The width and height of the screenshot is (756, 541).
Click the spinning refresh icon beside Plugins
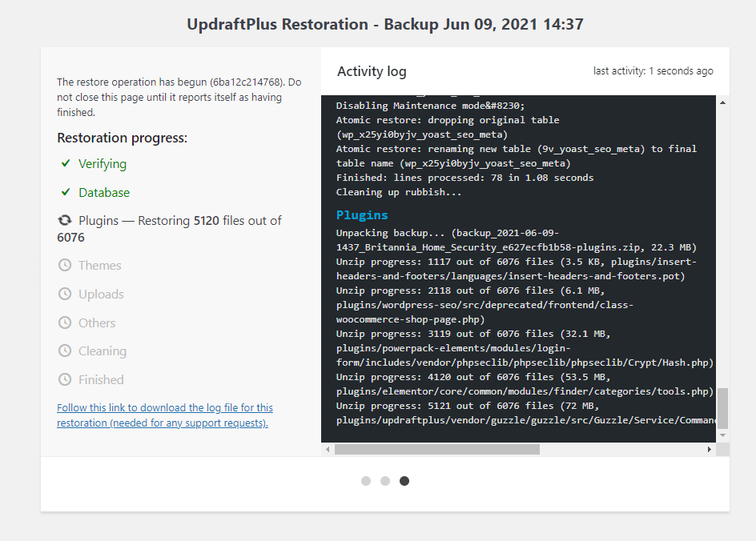(x=65, y=220)
